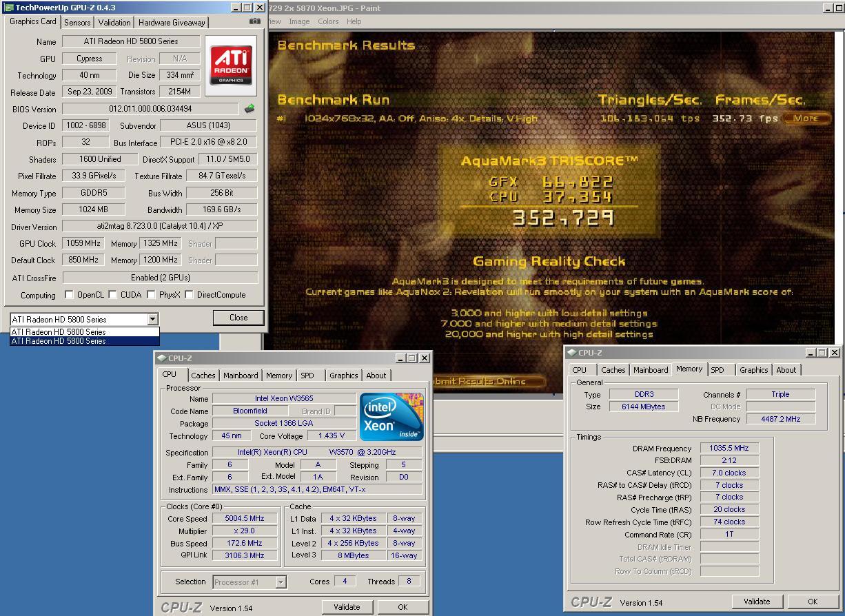This screenshot has height=616, width=845.
Task: Switch to the Sensors tab in GPU-Z
Action: coord(77,23)
